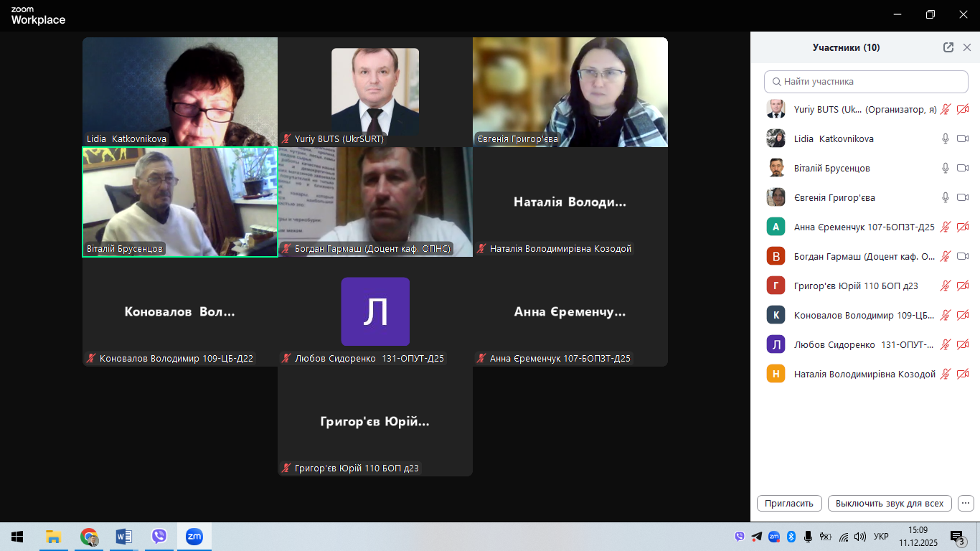Click Богдан Гармаш's video camera icon in list
Screen dimensions: 980x551
click(963, 256)
